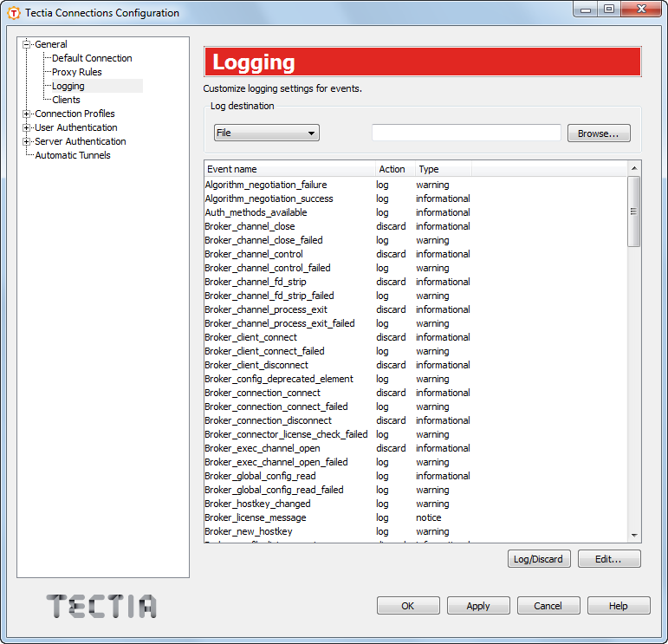Select the Broker_global_config_read event row
This screenshot has width=668, height=644.
(337, 476)
